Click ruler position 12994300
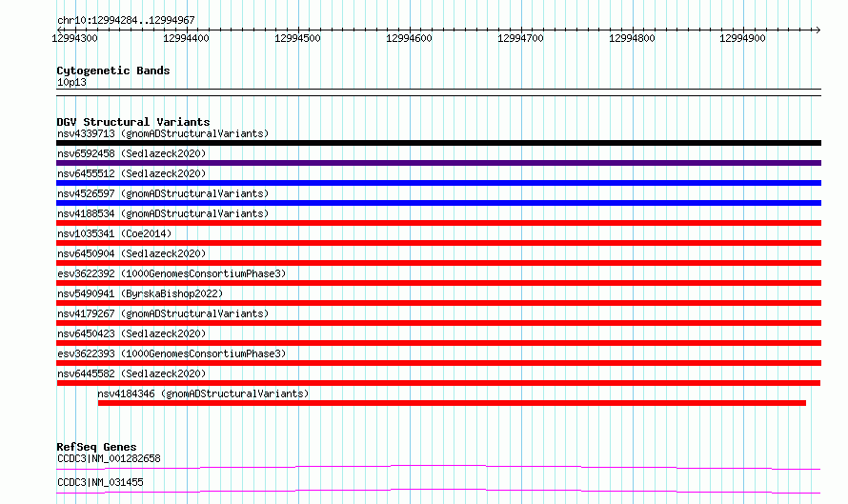This screenshot has height=504, width=848. point(74,38)
